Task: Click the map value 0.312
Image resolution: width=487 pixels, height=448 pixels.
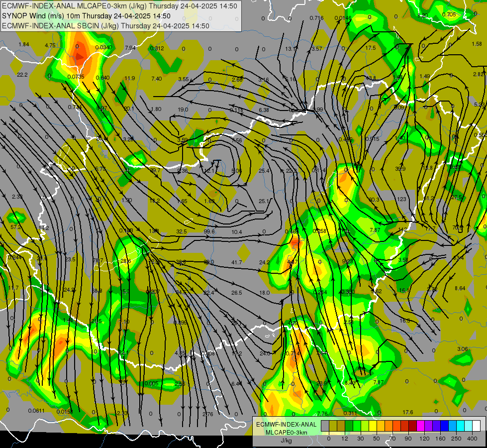Action: tap(157, 48)
